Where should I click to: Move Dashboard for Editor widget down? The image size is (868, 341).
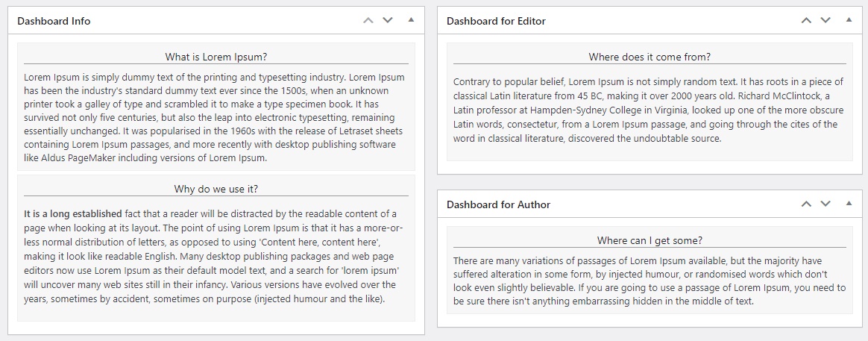click(x=825, y=20)
